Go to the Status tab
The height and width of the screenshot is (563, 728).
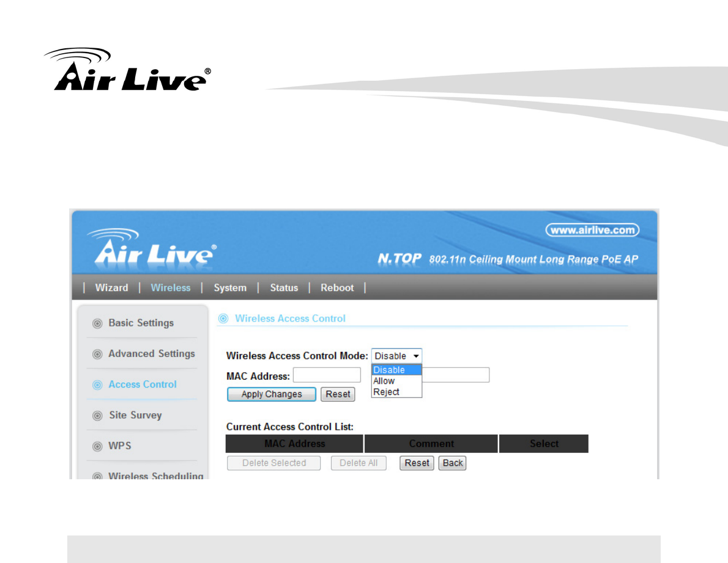point(284,287)
